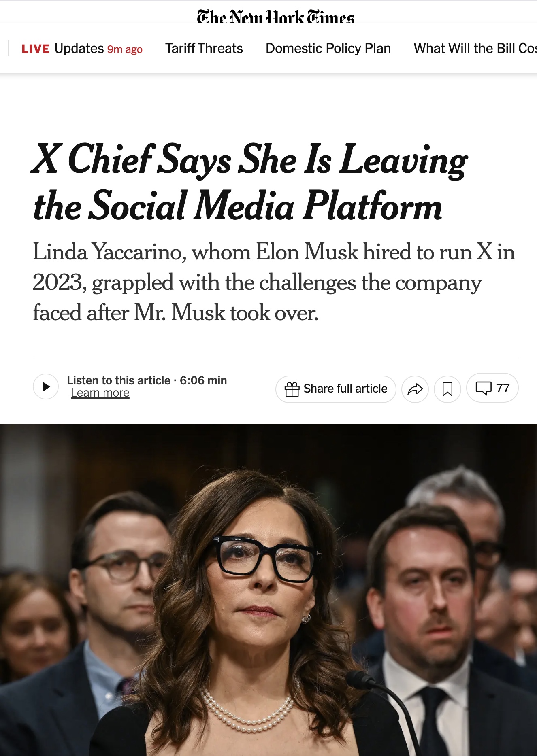
Task: Click the red LIVE label
Action: point(36,49)
